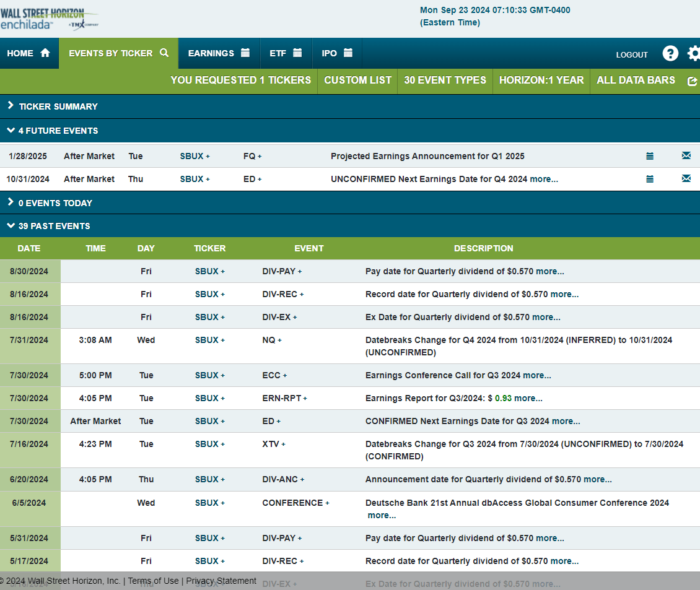Sort by the DATE column header
Viewport: 700px width, 590px height.
point(29,249)
